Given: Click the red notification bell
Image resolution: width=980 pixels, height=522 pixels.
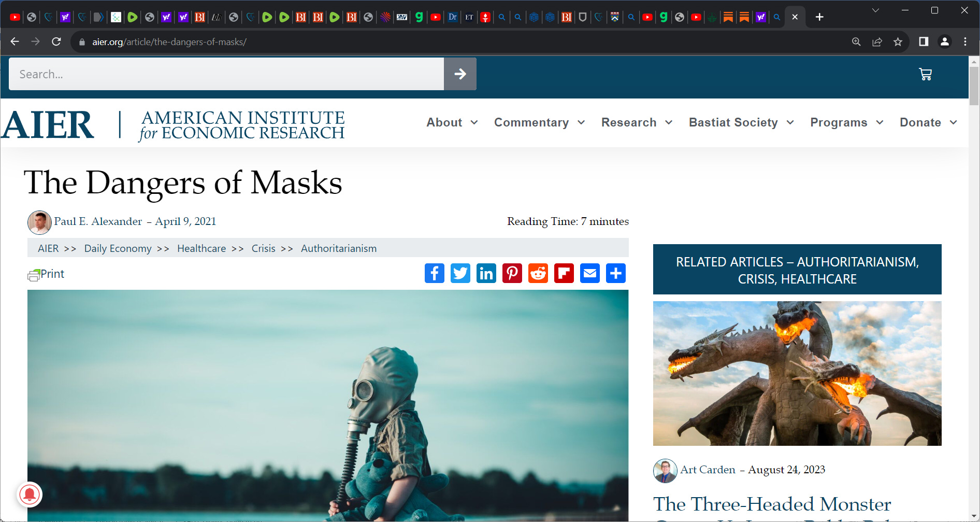Looking at the screenshot, I should tap(30, 494).
